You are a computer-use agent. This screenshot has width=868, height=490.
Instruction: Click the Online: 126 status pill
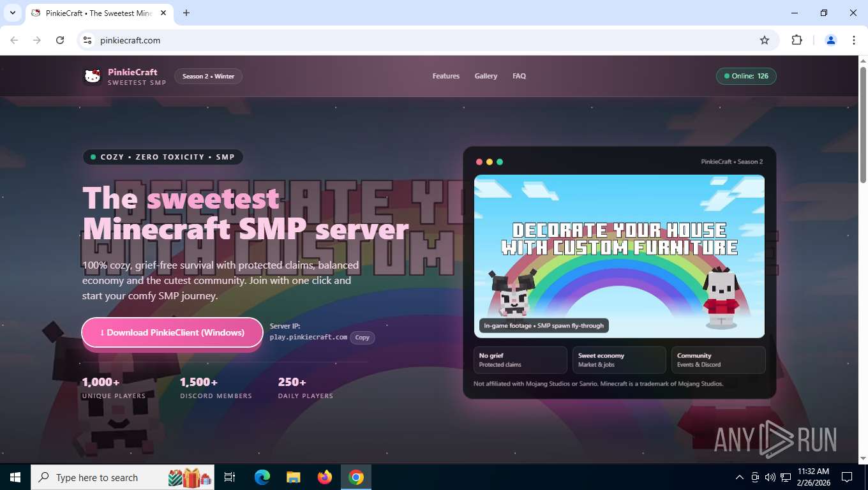tap(746, 76)
